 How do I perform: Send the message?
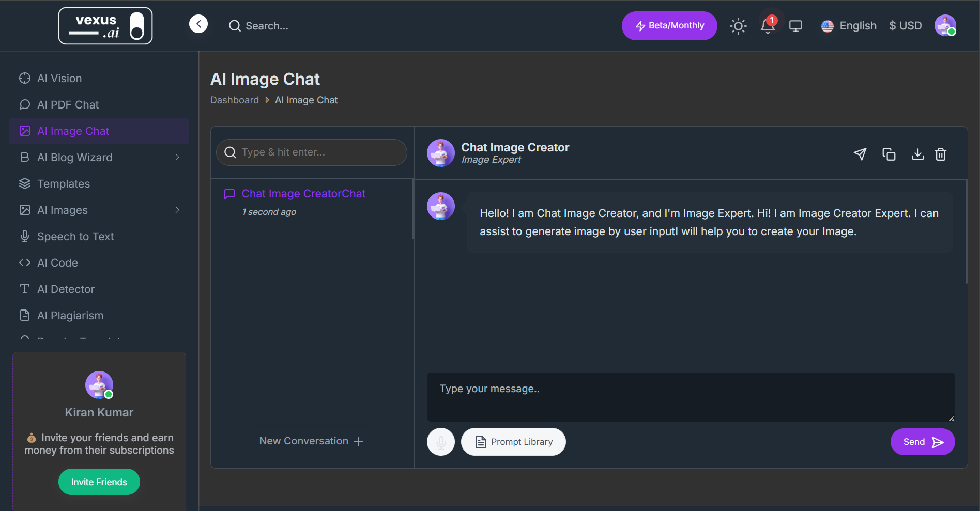(923, 442)
